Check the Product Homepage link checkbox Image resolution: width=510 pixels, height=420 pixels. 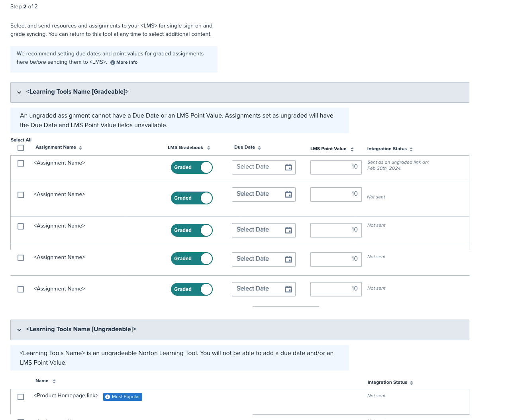tap(21, 396)
